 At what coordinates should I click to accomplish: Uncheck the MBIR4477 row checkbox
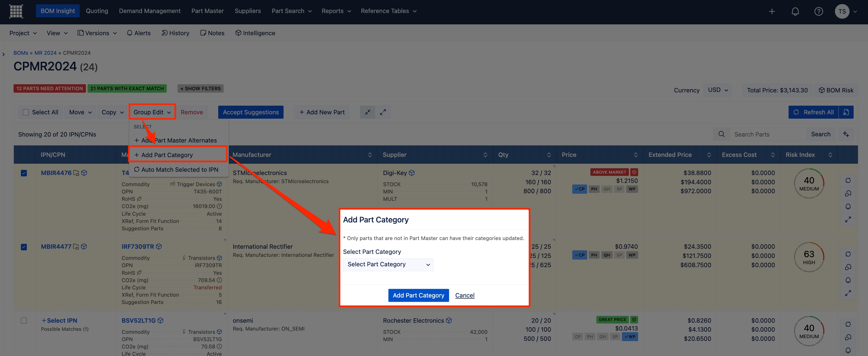click(x=24, y=247)
